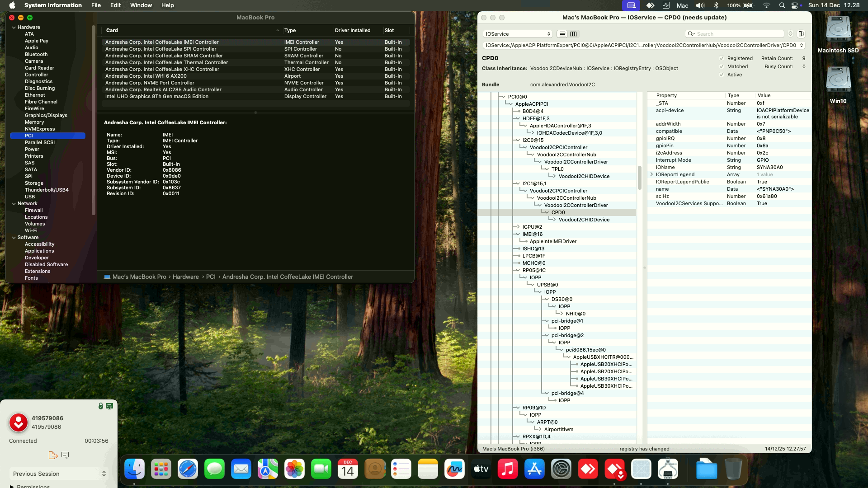Toggle the Active checkbox

tap(722, 75)
